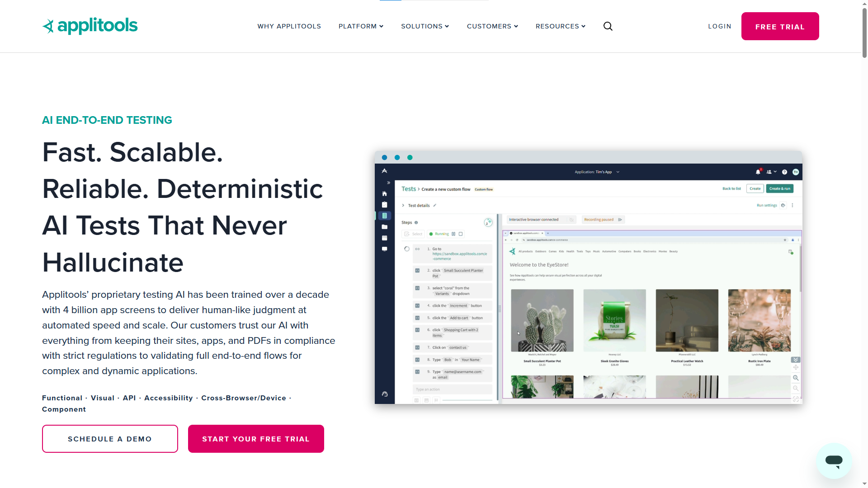Click Schedule a Demo button
868x488 pixels.
point(110,439)
